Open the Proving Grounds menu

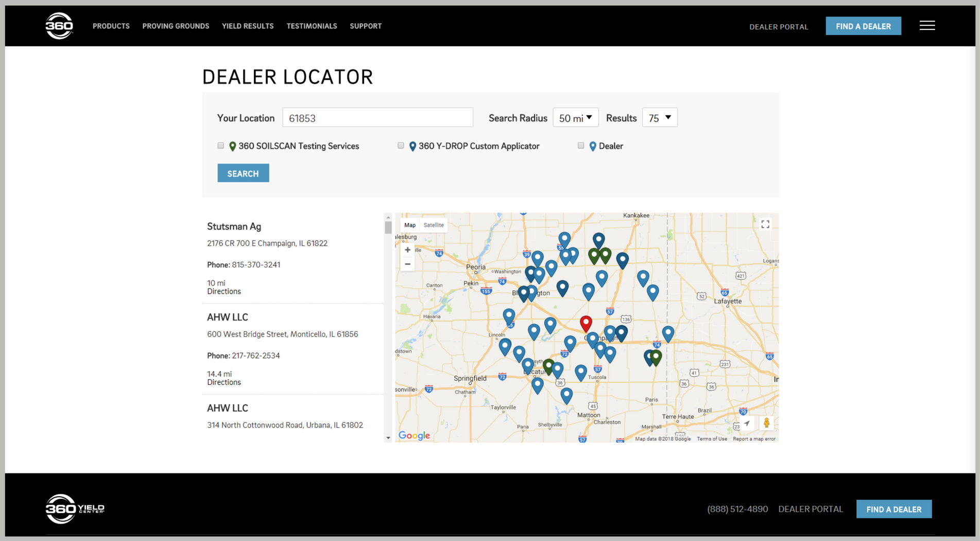tap(176, 26)
